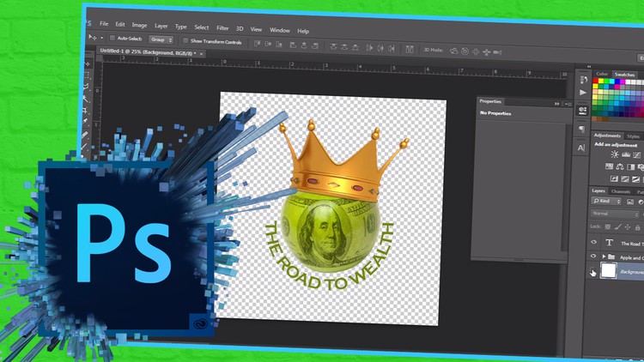Click the Align Vertical Centers icon
644x362 pixels.
[268, 44]
